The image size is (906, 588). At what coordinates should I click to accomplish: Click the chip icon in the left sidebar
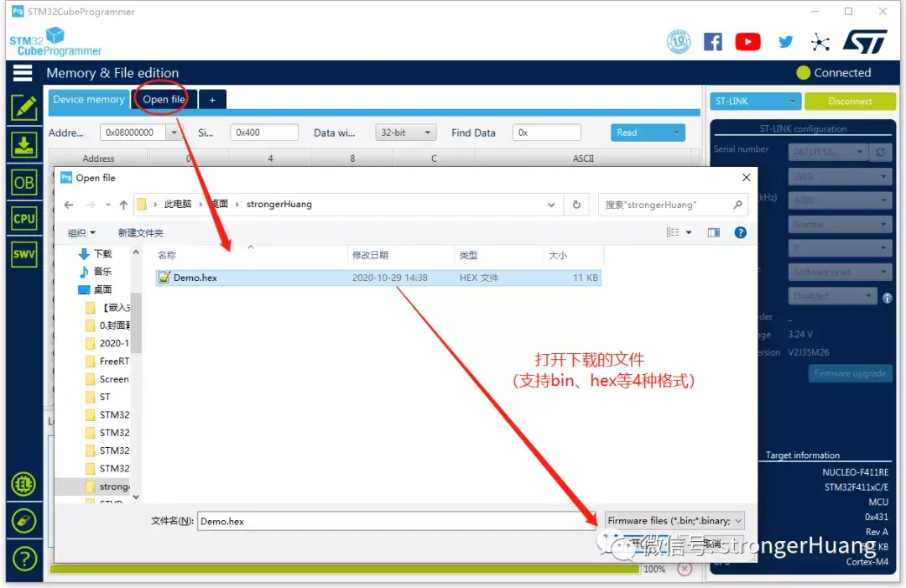(23, 484)
